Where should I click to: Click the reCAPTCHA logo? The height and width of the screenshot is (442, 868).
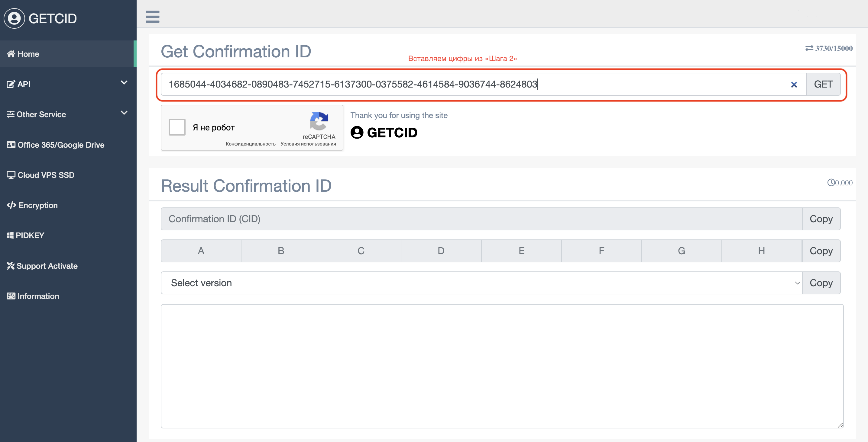(x=319, y=121)
